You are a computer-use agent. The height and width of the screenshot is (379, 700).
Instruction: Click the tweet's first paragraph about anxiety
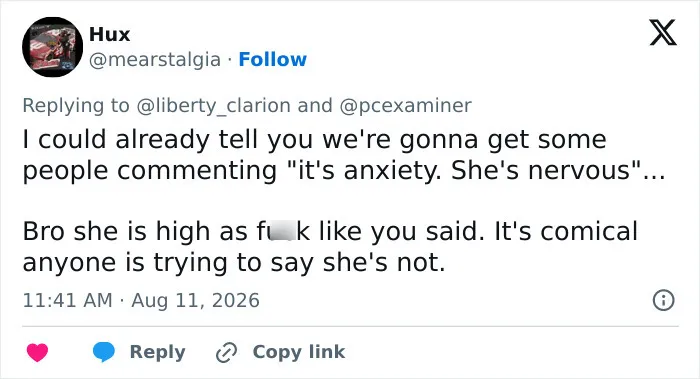tap(344, 155)
